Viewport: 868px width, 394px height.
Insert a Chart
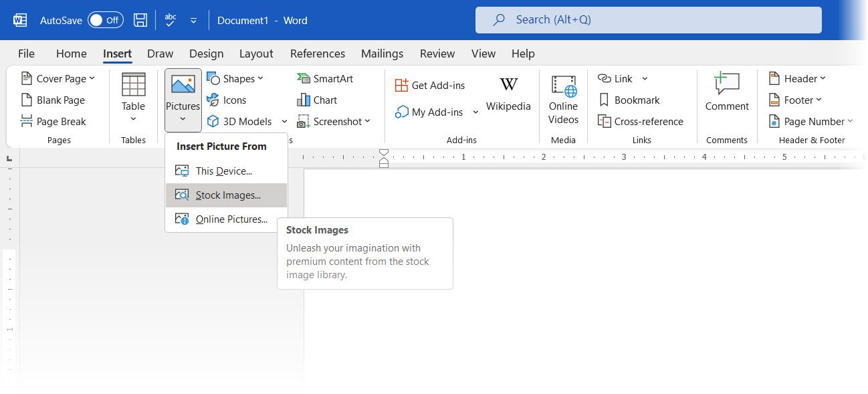coord(317,100)
